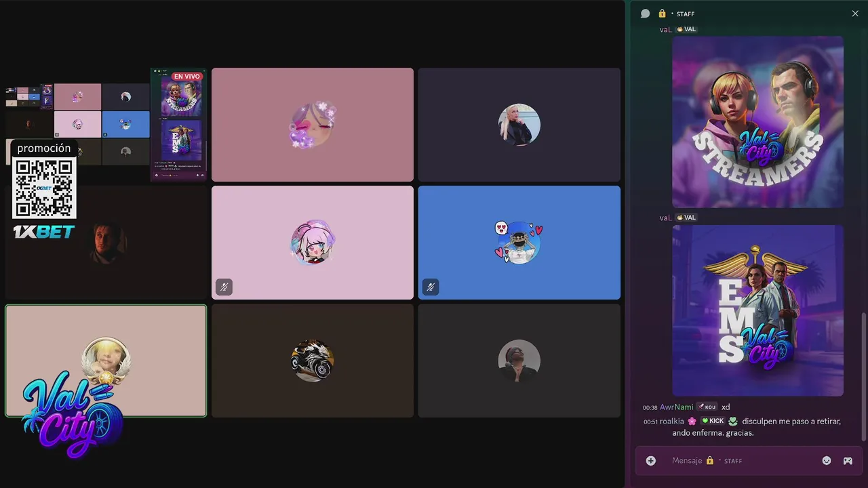868x488 pixels.
Task: Select the green-outlined speaking user tile
Action: (x=106, y=361)
